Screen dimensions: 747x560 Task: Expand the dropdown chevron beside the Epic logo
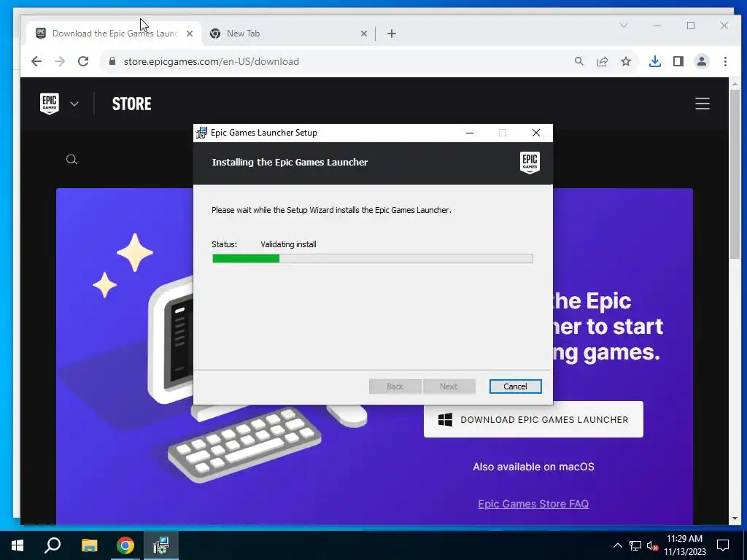[x=74, y=104]
